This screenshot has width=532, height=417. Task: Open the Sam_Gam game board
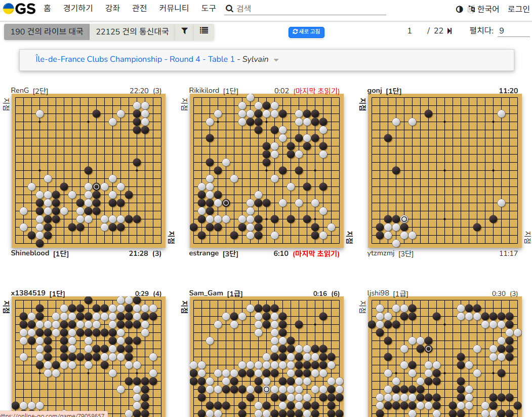[266, 357]
